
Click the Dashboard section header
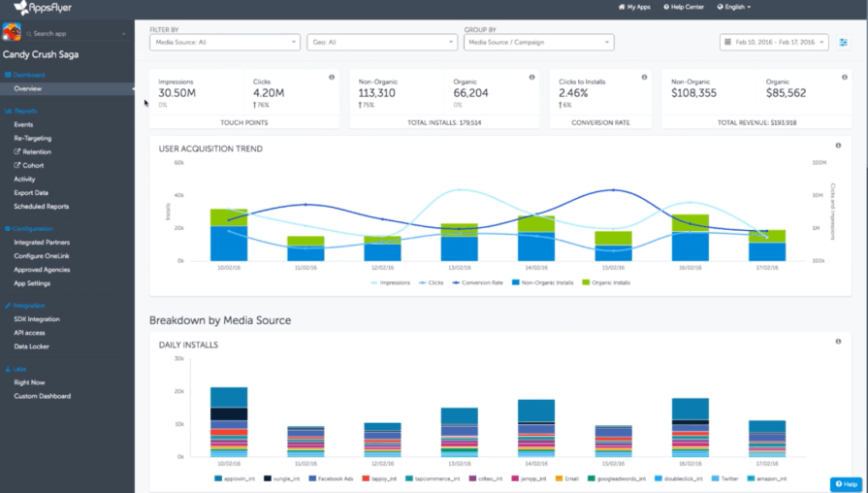click(25, 75)
